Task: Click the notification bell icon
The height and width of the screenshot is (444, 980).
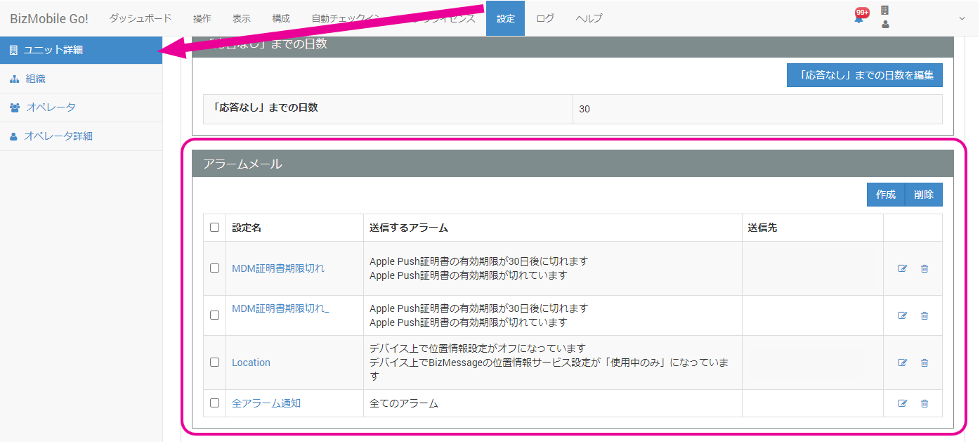Action: 858,19
